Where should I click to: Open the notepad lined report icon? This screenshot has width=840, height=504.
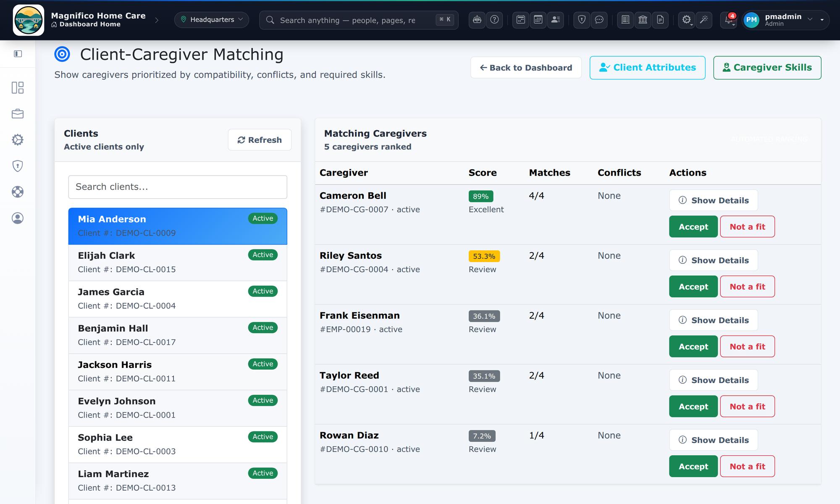tap(625, 20)
